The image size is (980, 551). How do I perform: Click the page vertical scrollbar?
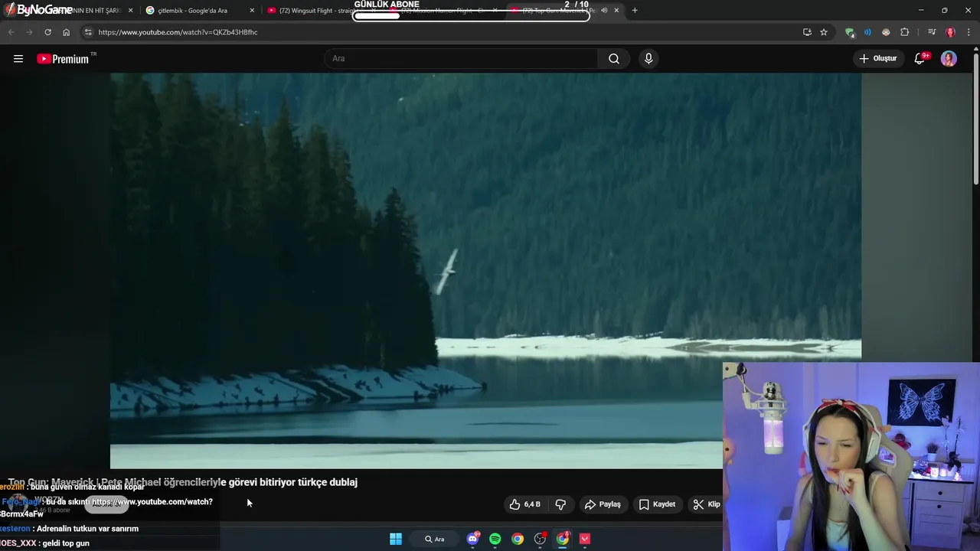975,119
